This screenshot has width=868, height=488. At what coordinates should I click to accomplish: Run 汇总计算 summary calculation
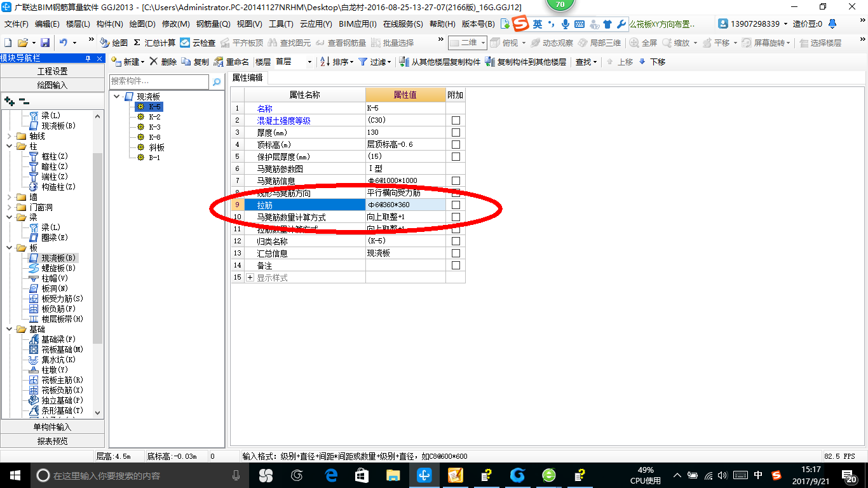click(x=154, y=43)
